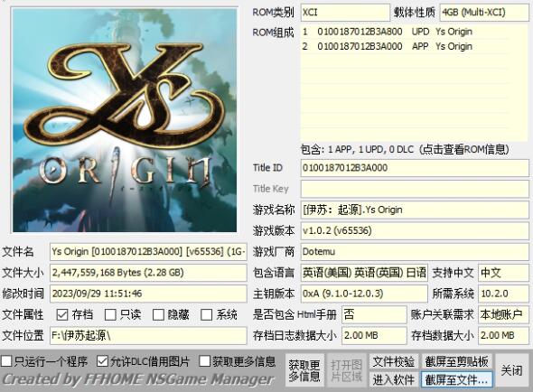Click the 修改时间 field 2023/09/29

[148, 294]
